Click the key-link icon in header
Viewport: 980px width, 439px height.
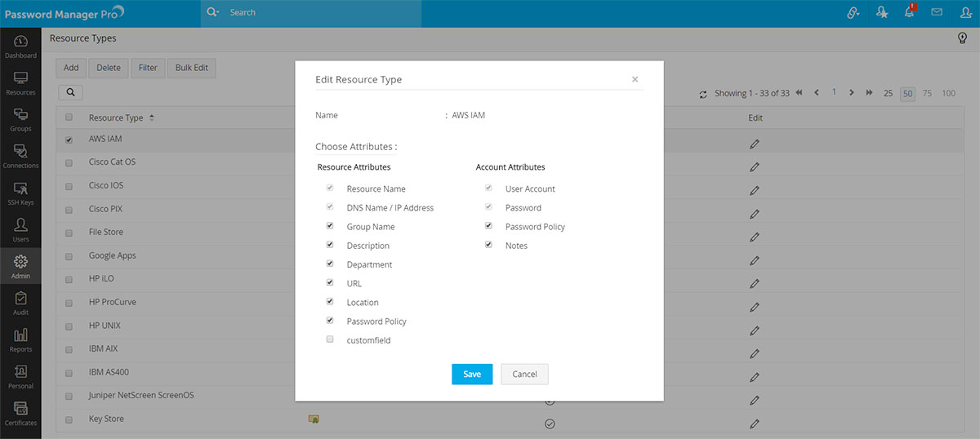(x=853, y=12)
